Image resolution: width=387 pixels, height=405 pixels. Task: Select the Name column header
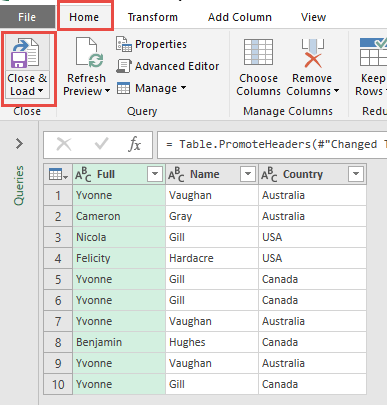(212, 174)
